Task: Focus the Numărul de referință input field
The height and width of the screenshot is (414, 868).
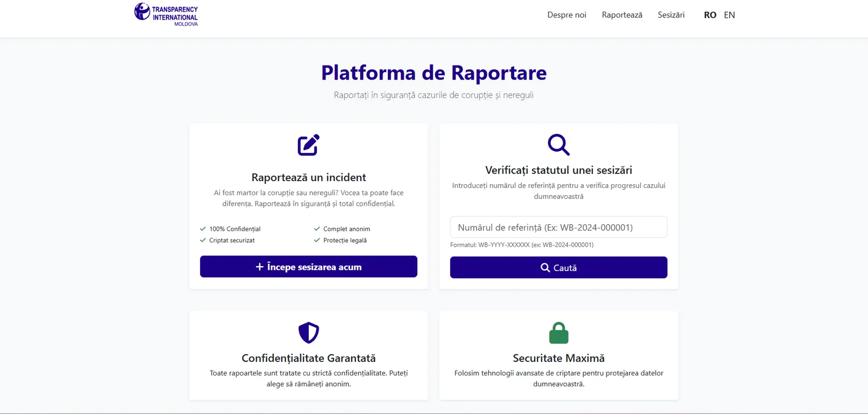Action: pos(559,227)
